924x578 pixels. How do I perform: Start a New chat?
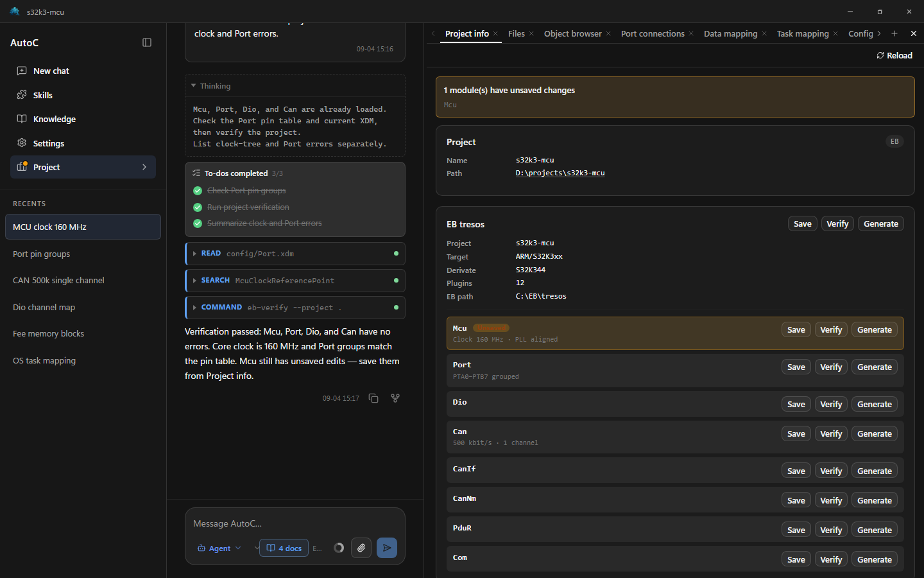(83, 71)
